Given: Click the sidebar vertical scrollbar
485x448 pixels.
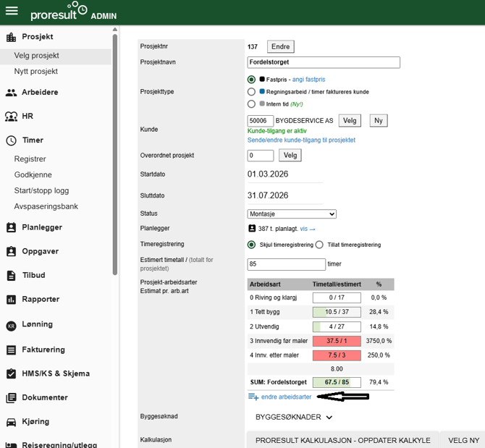Looking at the screenshot, I should pyautogui.click(x=115, y=155).
